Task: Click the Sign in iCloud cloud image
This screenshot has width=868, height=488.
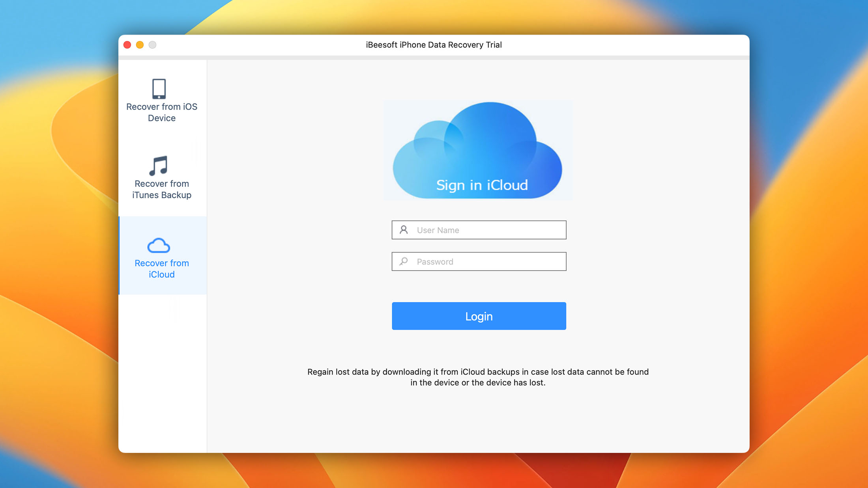Action: 478,150
